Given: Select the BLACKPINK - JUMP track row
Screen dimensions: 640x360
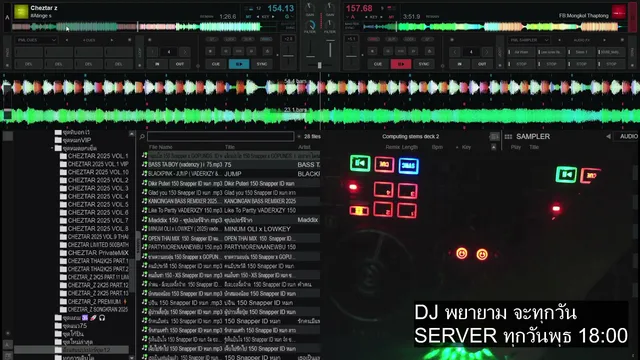Looking at the screenshot, I should click(x=231, y=174).
